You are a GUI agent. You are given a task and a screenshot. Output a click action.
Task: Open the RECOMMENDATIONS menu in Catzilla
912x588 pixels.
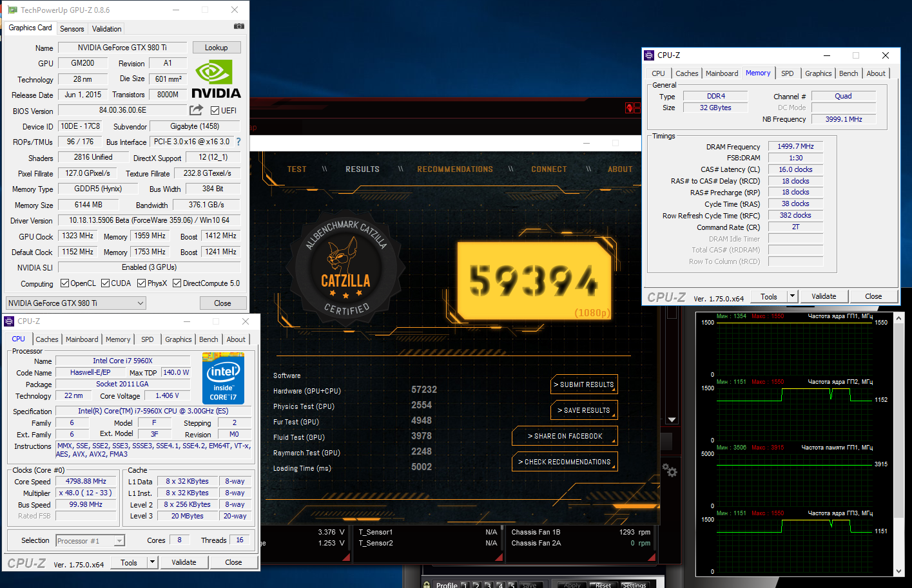coord(455,169)
